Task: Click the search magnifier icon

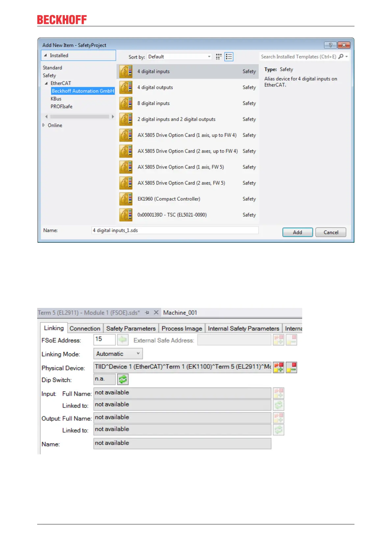Action: pos(341,57)
